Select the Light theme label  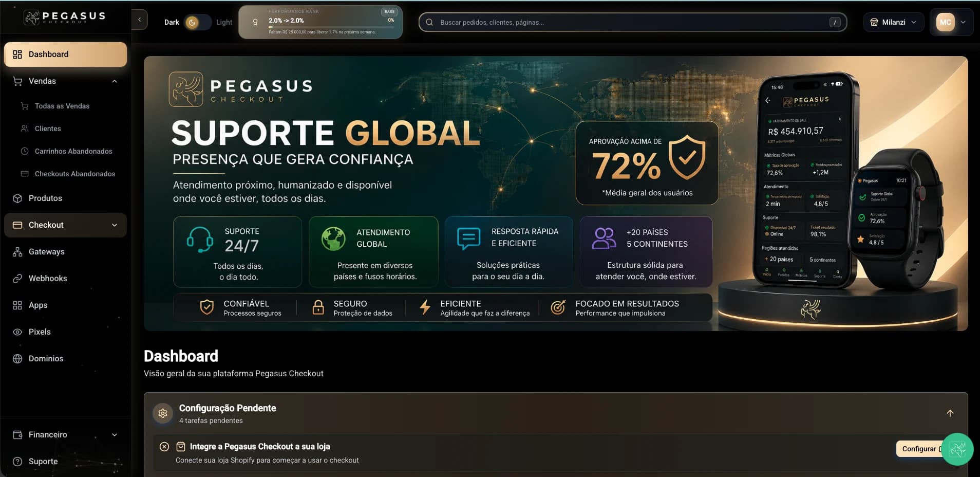tap(224, 22)
